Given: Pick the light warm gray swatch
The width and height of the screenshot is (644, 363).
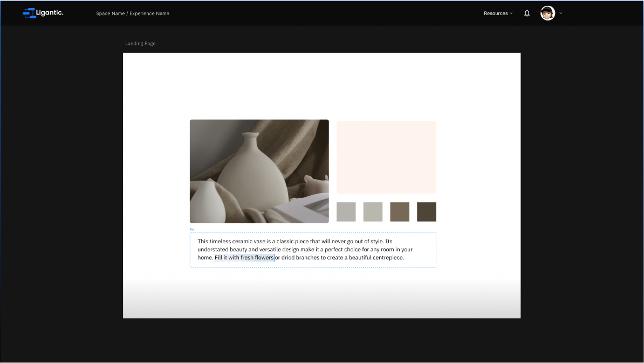Looking at the screenshot, I should pyautogui.click(x=346, y=212).
